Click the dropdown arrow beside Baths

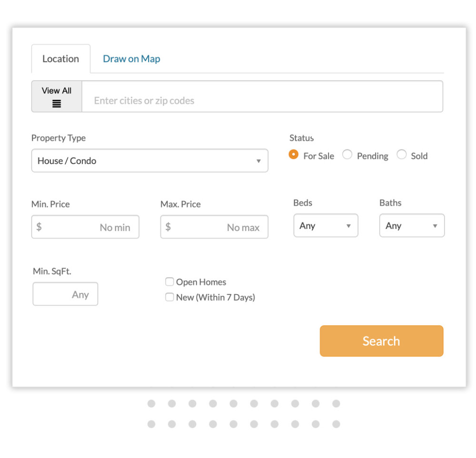pyautogui.click(x=435, y=226)
